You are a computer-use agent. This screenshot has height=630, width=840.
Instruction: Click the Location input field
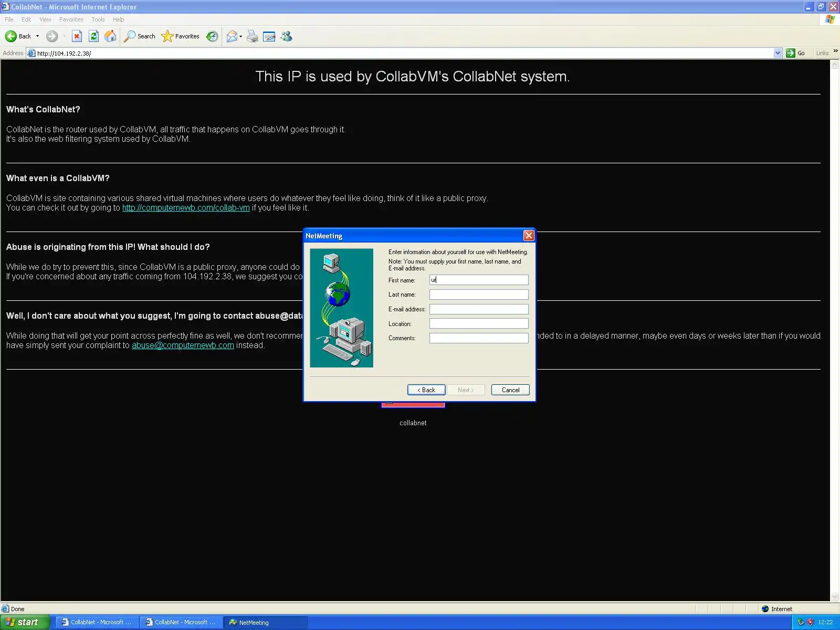pyautogui.click(x=479, y=323)
